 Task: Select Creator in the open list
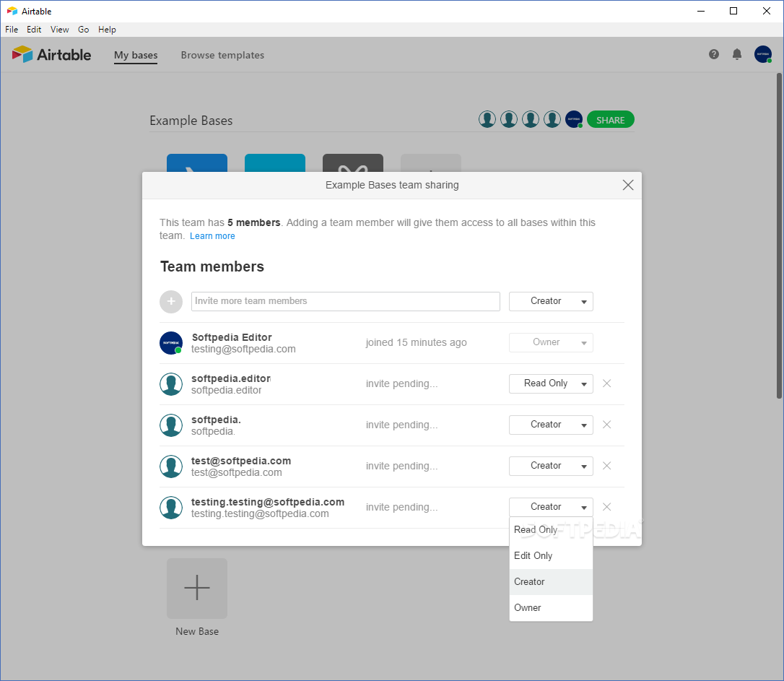coord(551,582)
